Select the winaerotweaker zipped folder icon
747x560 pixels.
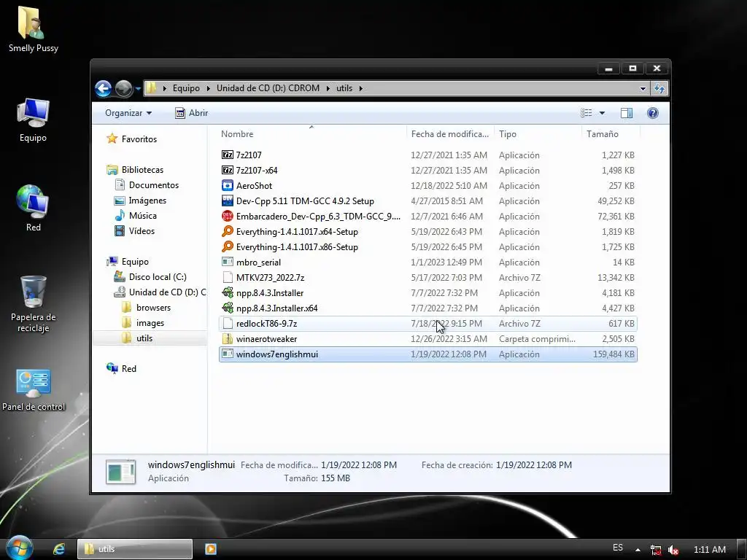pyautogui.click(x=228, y=339)
